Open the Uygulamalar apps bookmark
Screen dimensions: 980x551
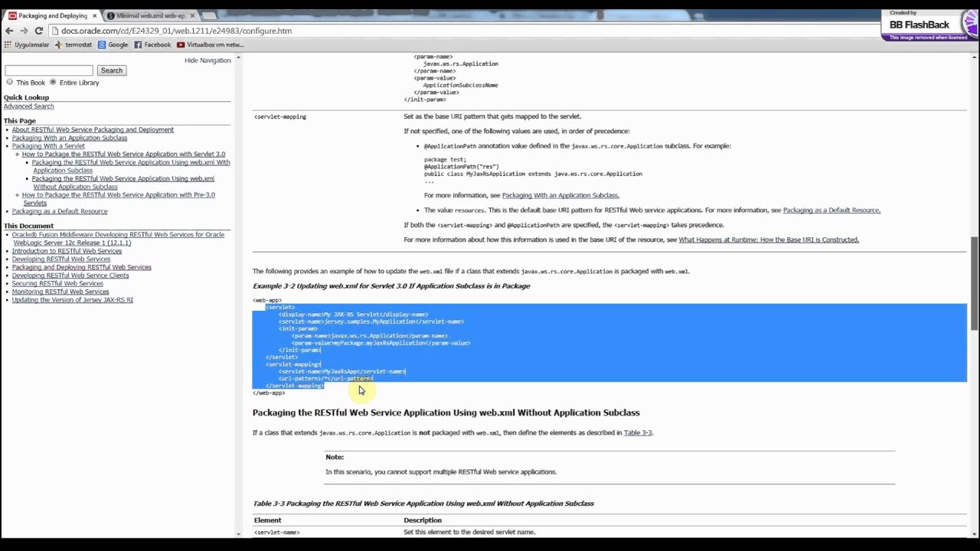coord(26,44)
